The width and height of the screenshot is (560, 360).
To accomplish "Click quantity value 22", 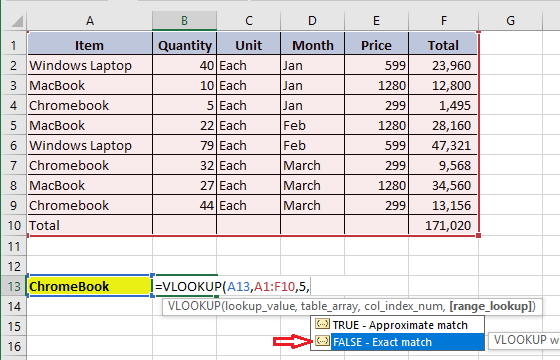I will 184,125.
